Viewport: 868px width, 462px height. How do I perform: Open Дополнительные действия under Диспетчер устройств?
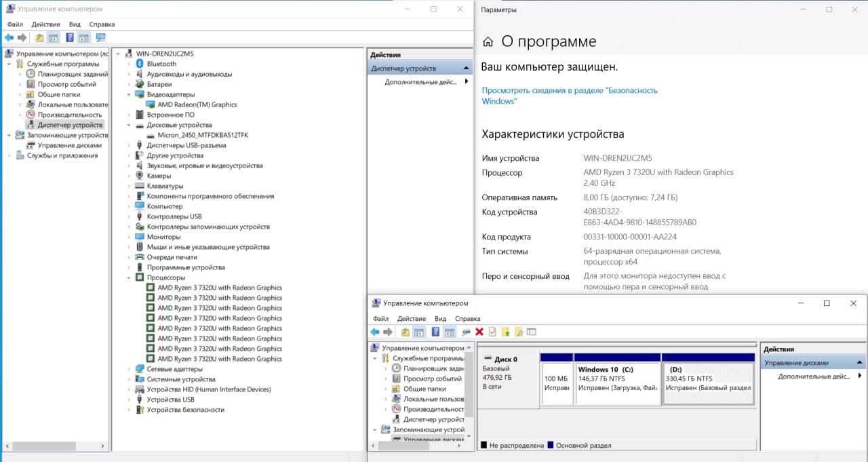[420, 82]
